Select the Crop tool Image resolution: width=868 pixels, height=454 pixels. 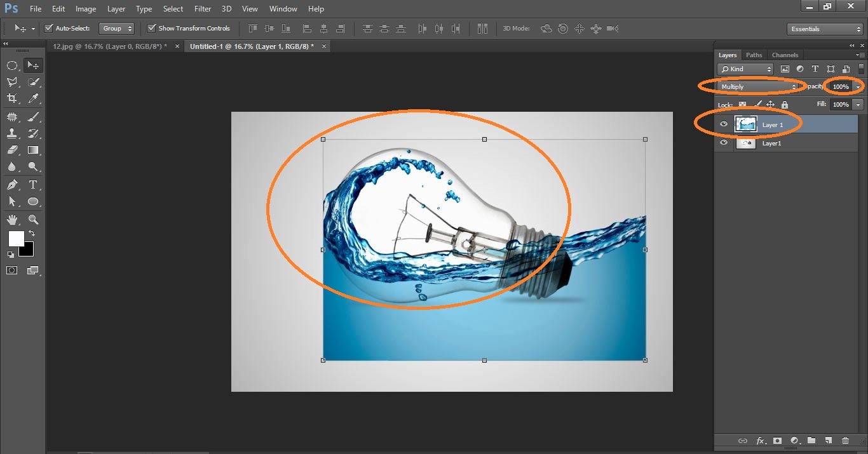click(x=13, y=99)
